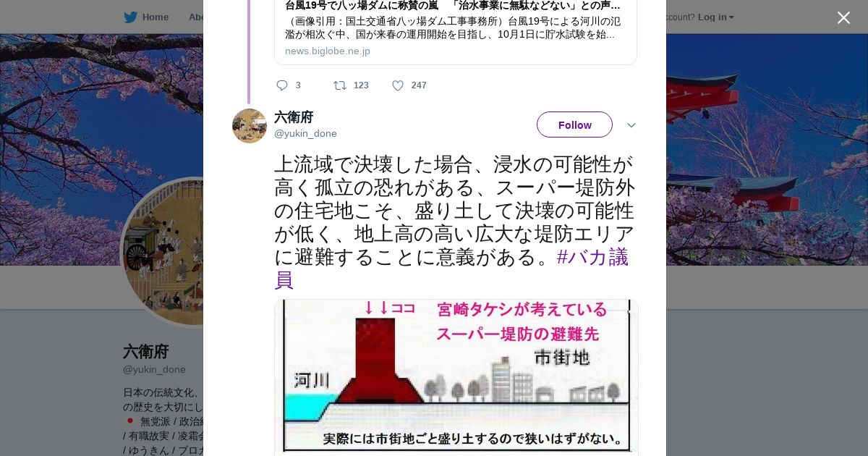Close the tweet overlay with the X icon
This screenshot has width=868, height=456.
[x=843, y=17]
